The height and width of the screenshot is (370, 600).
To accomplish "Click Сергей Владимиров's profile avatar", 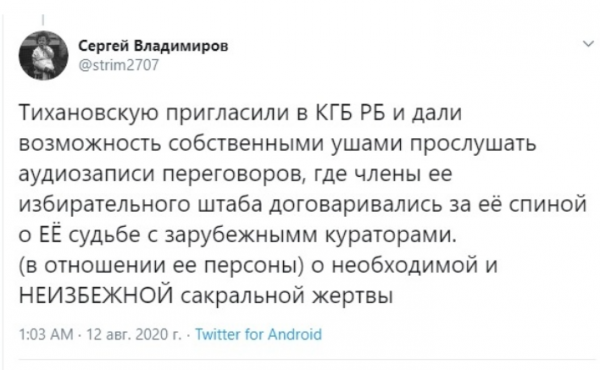I will tap(43, 55).
